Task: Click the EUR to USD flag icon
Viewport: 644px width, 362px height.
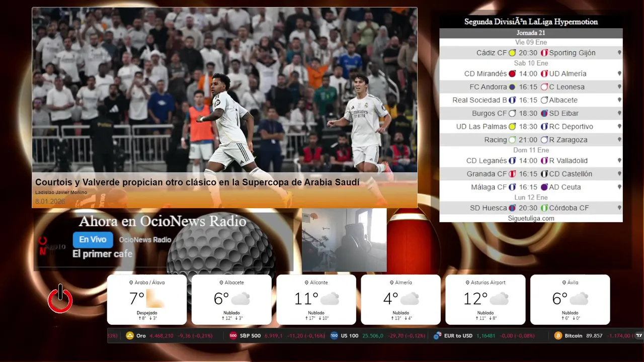Action: [437, 336]
